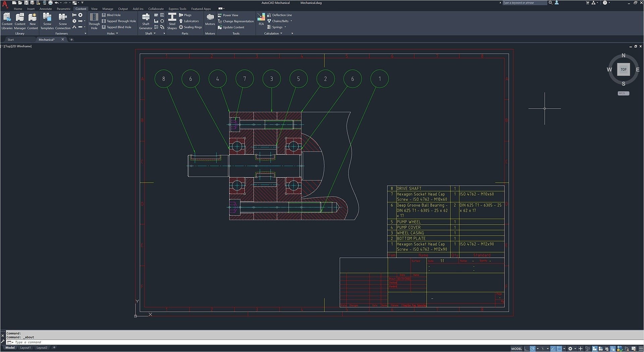This screenshot has width=644, height=352.
Task: Click the WCS button under viewcube
Action: coord(623,93)
